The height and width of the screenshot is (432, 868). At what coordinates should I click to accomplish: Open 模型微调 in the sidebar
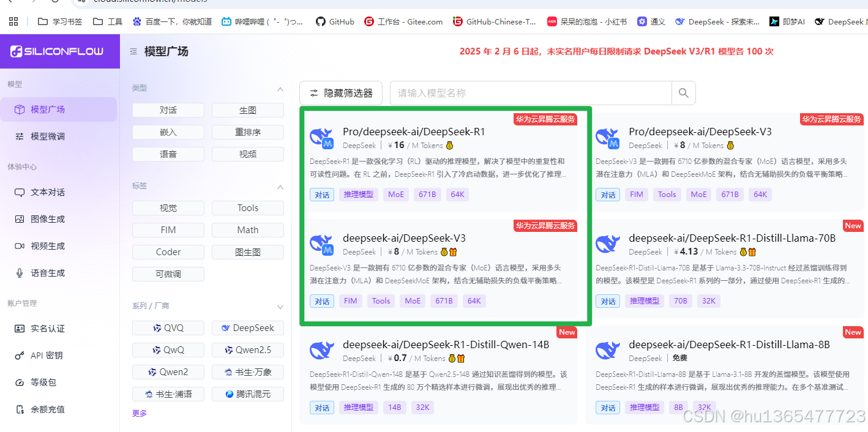coord(58,136)
